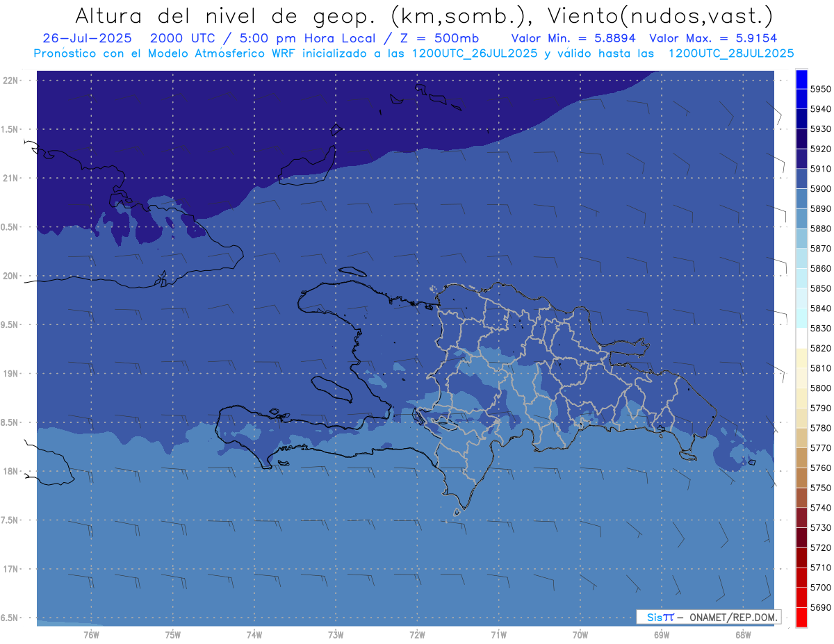Screen dimensions: 834x644
Task: Click the 5820 colorbar value
Action: click(x=821, y=348)
